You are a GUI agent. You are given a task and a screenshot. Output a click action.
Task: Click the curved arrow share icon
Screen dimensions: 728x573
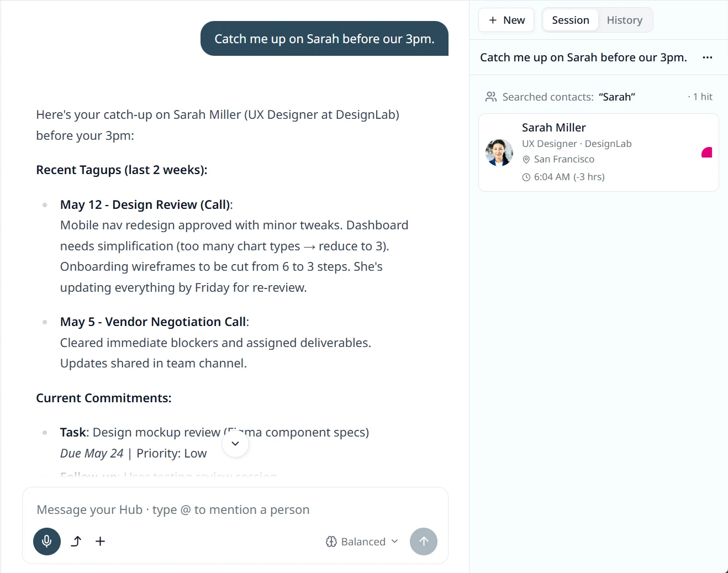[x=76, y=542]
